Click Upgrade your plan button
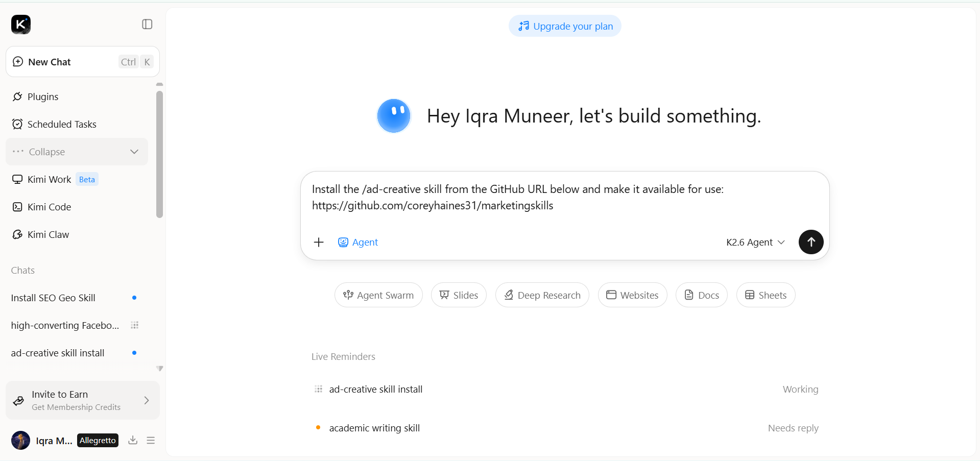This screenshot has height=461, width=980. [x=565, y=26]
